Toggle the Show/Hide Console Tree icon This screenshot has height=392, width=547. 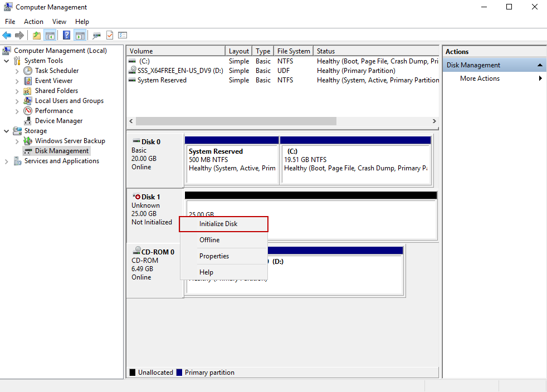50,35
